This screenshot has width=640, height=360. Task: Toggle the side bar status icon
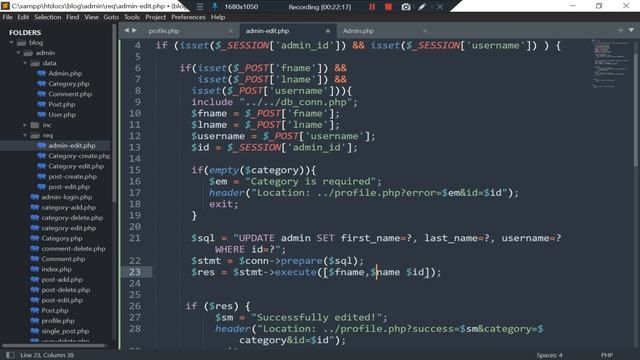10,355
